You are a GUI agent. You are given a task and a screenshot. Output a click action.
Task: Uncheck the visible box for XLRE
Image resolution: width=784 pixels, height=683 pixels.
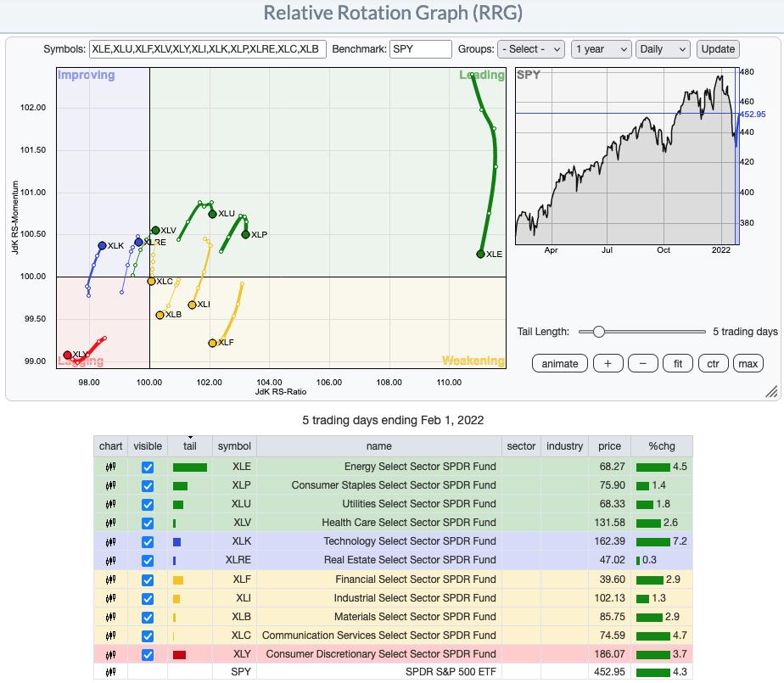(x=148, y=561)
